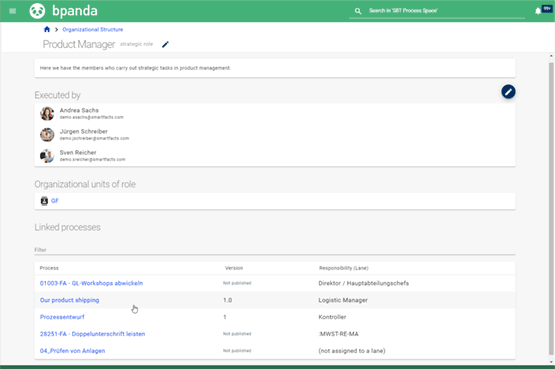Click the Logistic Manager lane cell
This screenshot has width=555, height=369.
tap(343, 300)
